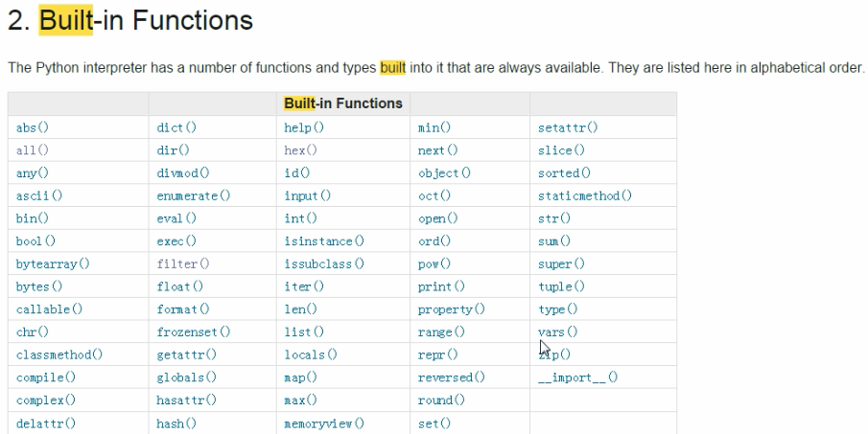Click the open() function link

point(438,218)
